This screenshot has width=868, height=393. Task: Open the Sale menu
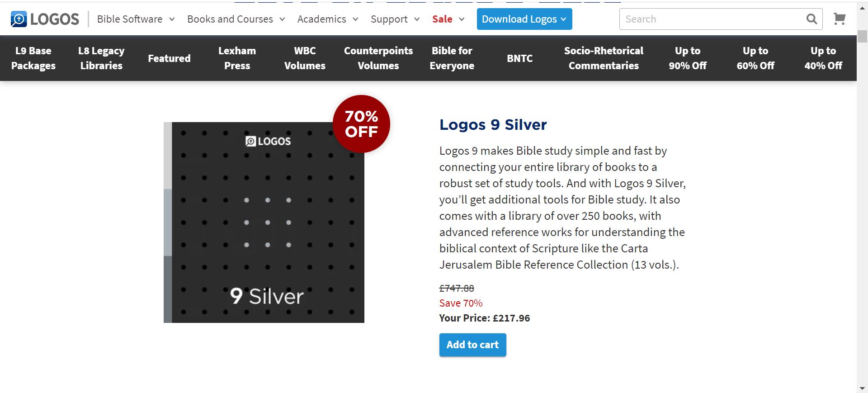pyautogui.click(x=442, y=19)
